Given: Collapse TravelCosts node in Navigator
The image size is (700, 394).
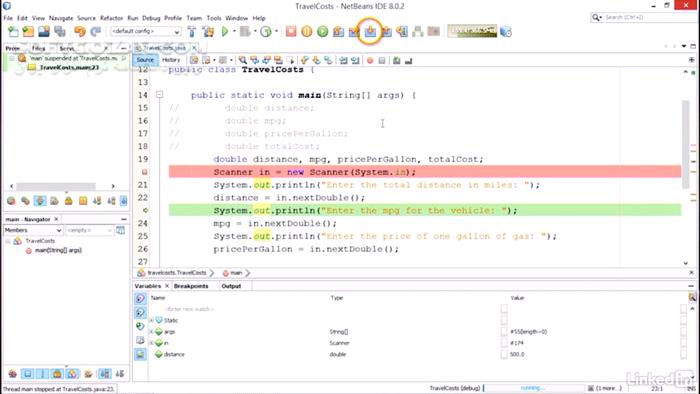Looking at the screenshot, I should (x=8, y=241).
